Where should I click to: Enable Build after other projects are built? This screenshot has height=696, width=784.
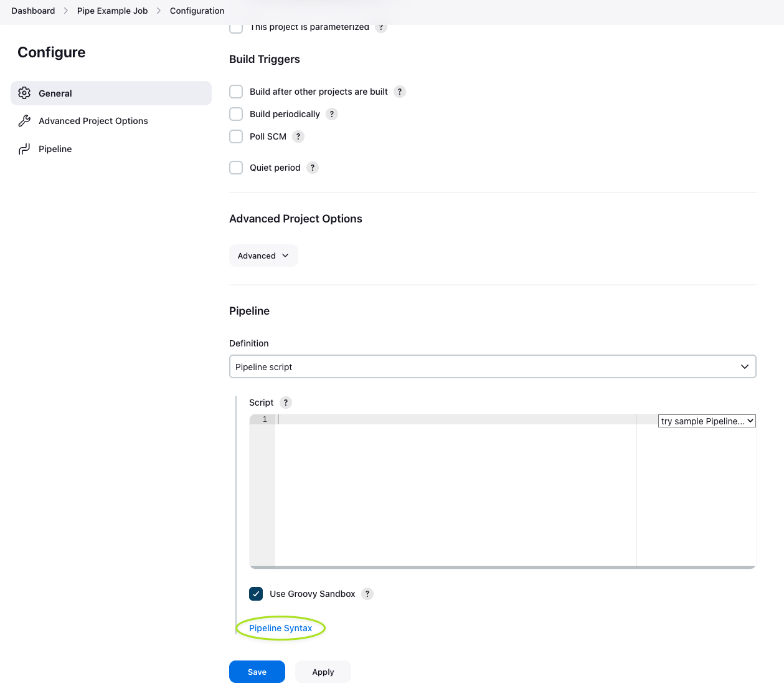[236, 92]
